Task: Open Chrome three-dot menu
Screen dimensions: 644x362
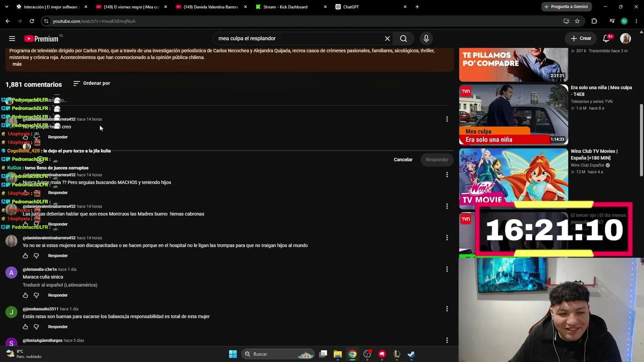Action: pyautogui.click(x=637, y=21)
